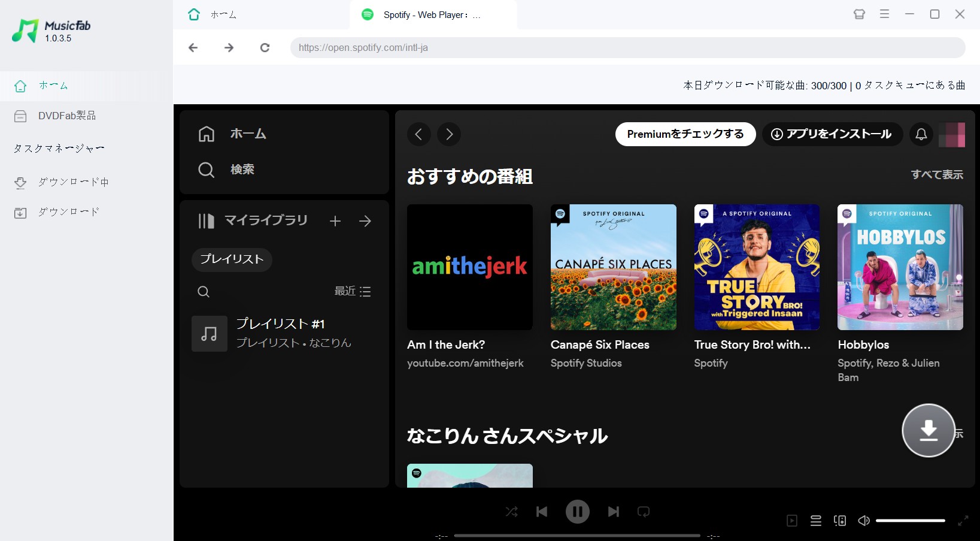Open connect to a device icon
The height and width of the screenshot is (541, 980).
(840, 521)
